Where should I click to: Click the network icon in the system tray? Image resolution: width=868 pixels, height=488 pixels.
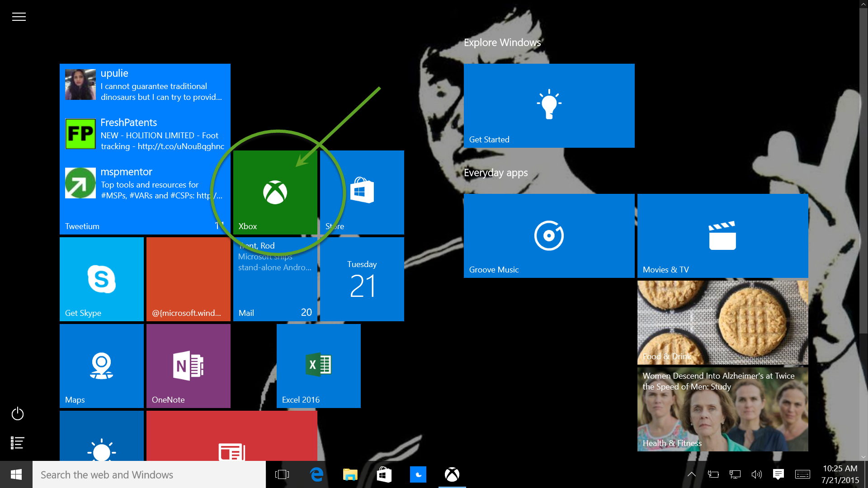point(735,474)
